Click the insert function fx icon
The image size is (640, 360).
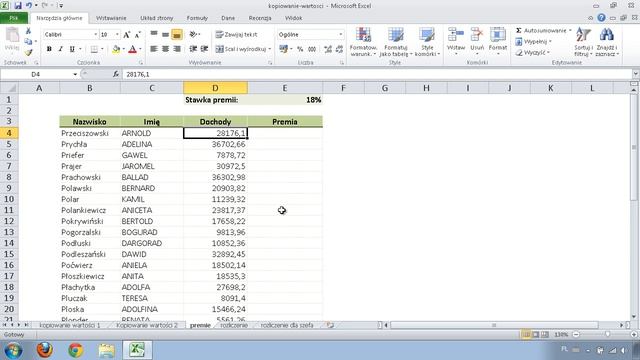[x=116, y=74]
